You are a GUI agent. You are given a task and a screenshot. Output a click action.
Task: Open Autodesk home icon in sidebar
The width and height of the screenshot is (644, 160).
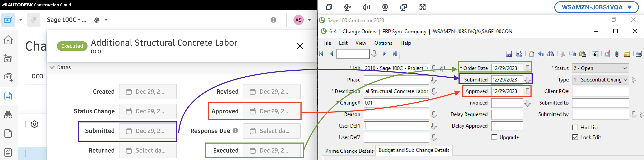pyautogui.click(x=8, y=39)
